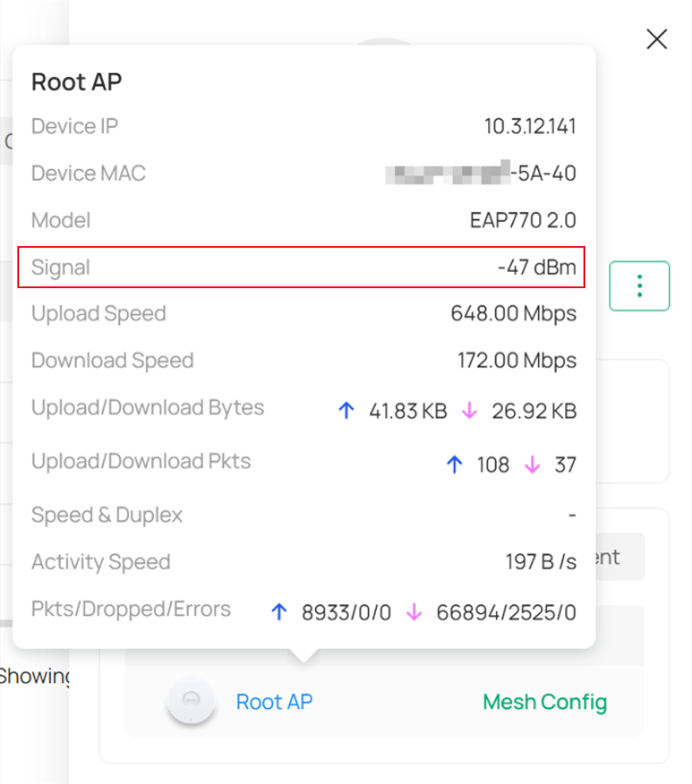Close the panel with the X icon

(657, 39)
